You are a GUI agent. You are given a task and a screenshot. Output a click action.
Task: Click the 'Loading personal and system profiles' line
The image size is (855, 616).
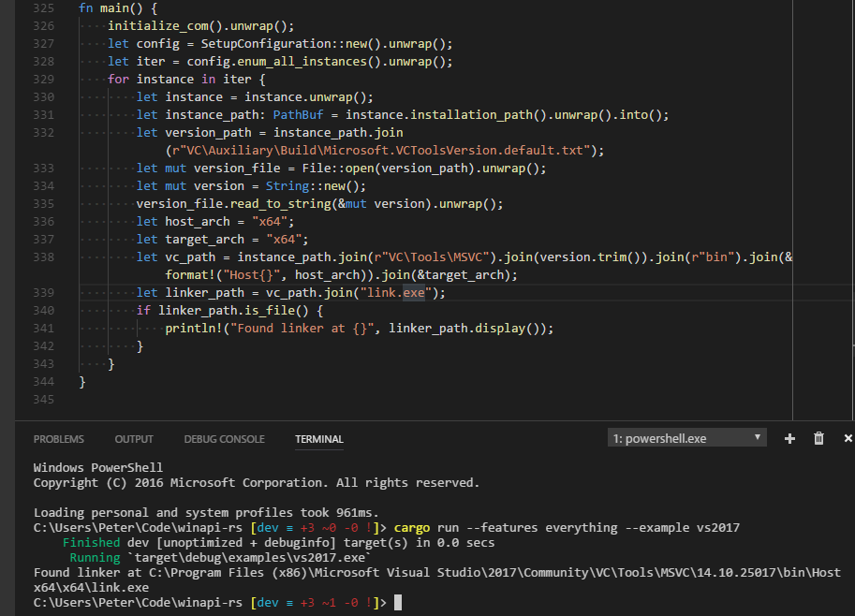[206, 513]
